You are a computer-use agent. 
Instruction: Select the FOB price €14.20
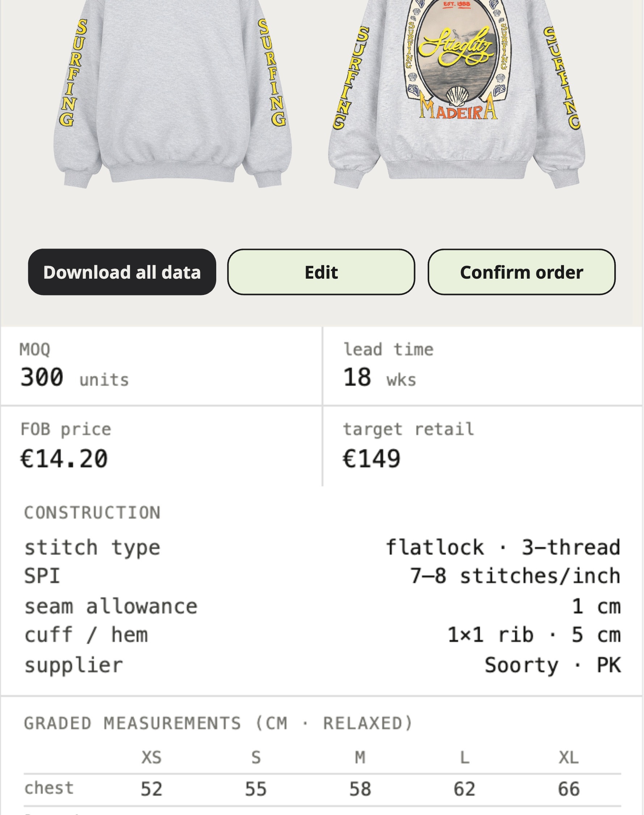click(64, 459)
